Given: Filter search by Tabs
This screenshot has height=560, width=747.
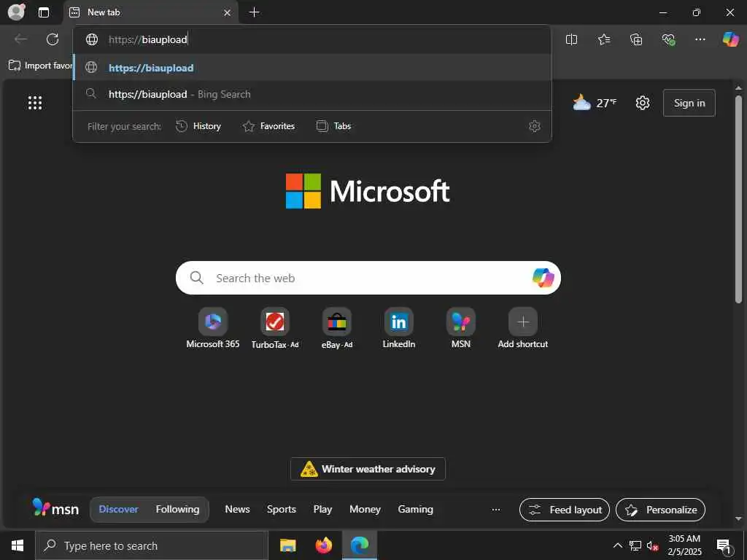Looking at the screenshot, I should 334,126.
